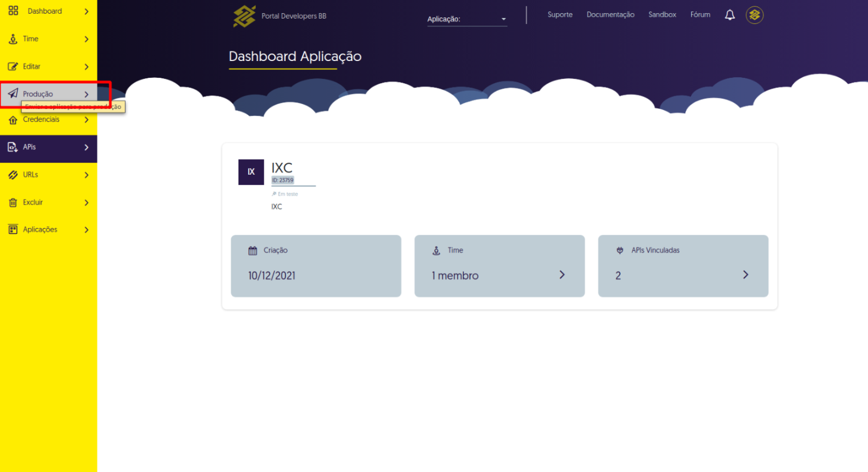
Task: Click the IX application avatar square
Action: pos(251,172)
